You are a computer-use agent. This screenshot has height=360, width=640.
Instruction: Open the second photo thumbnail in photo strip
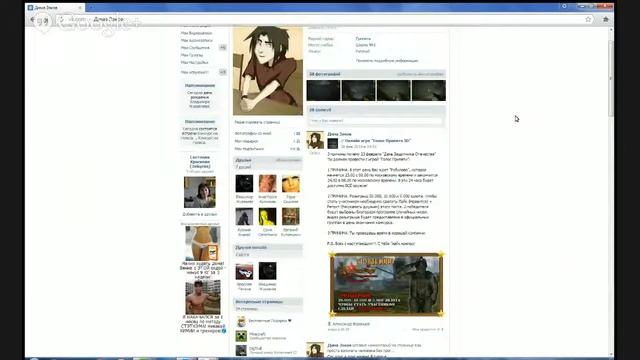[358, 90]
